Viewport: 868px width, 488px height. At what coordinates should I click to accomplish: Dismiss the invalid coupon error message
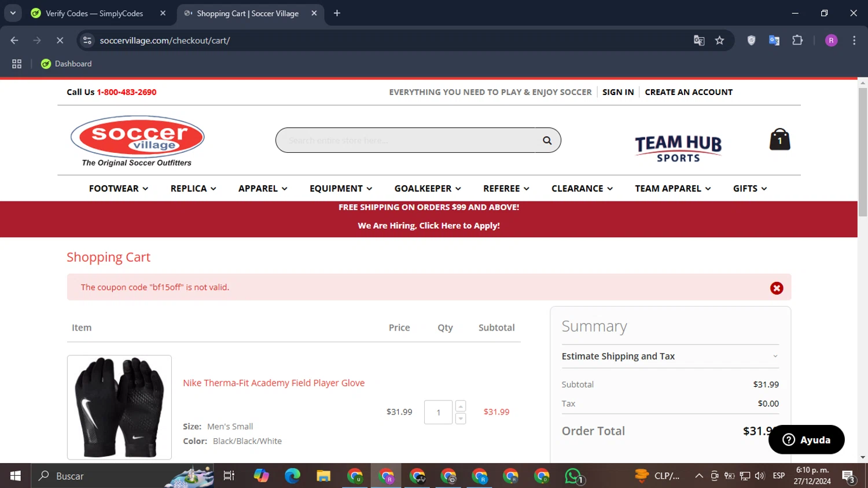click(x=777, y=288)
